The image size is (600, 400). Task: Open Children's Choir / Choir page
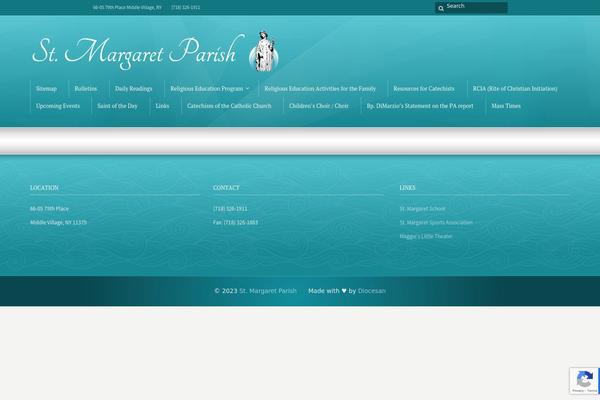(x=319, y=106)
